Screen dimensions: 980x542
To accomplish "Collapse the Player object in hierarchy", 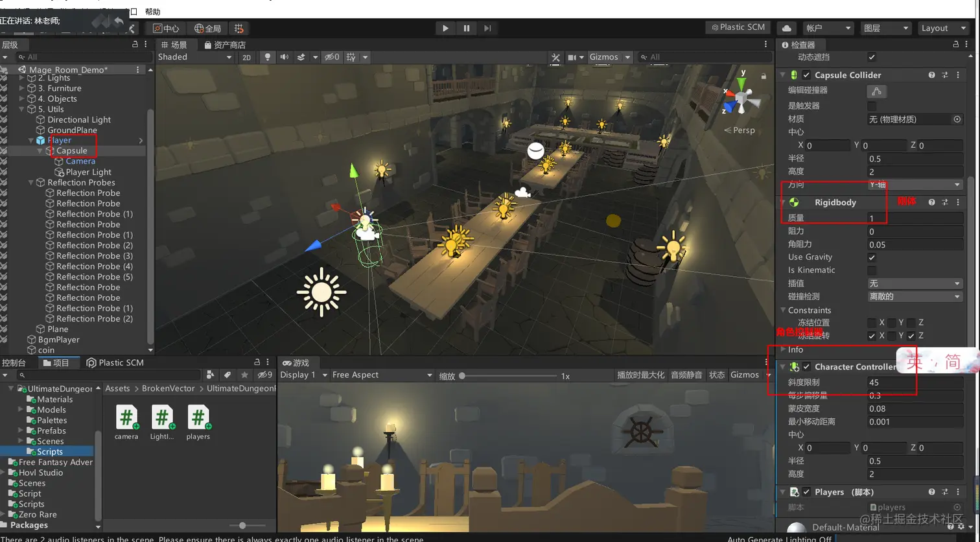I will point(30,140).
